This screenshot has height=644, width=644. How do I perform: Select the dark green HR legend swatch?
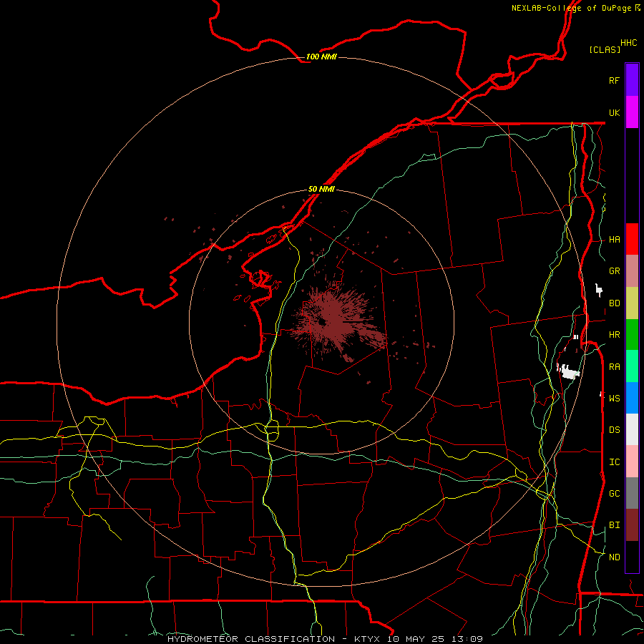tap(632, 335)
